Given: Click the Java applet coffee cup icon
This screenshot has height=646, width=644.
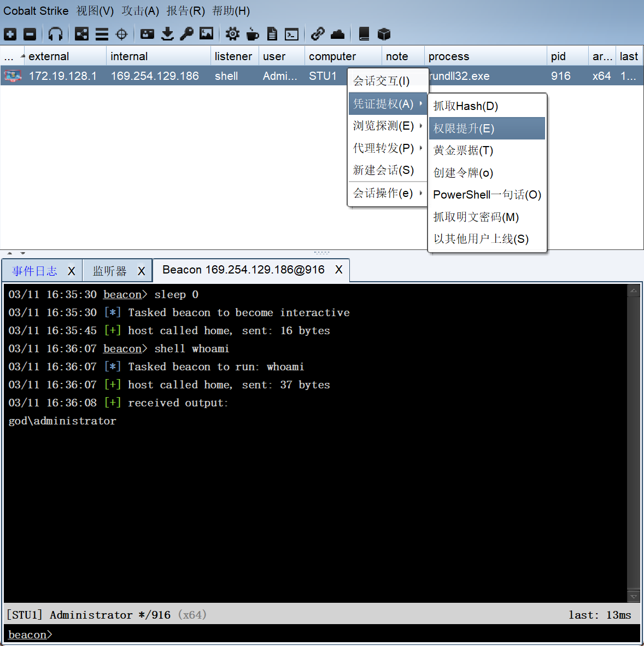Looking at the screenshot, I should (253, 34).
